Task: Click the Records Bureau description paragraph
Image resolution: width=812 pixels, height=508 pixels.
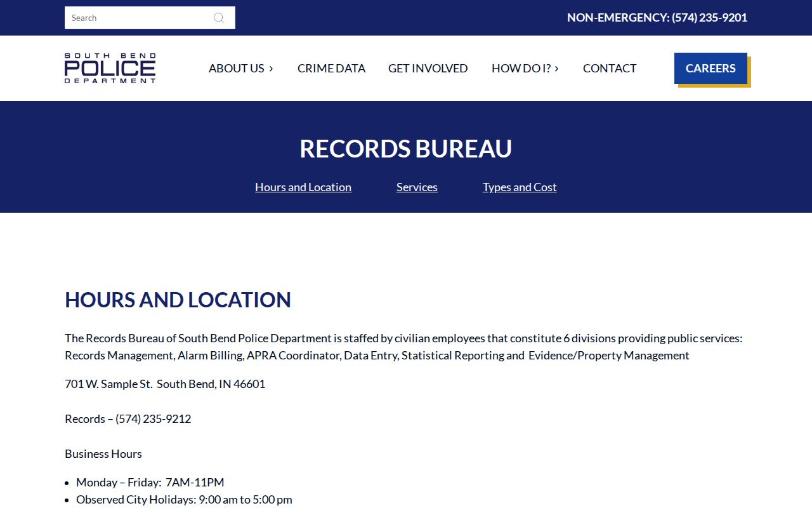Action: 403,347
